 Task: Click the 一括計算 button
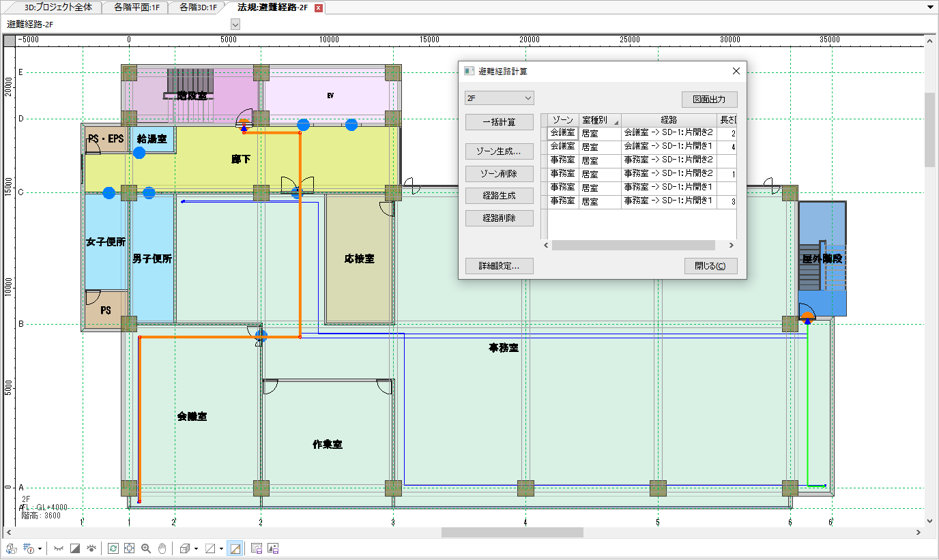click(x=499, y=122)
